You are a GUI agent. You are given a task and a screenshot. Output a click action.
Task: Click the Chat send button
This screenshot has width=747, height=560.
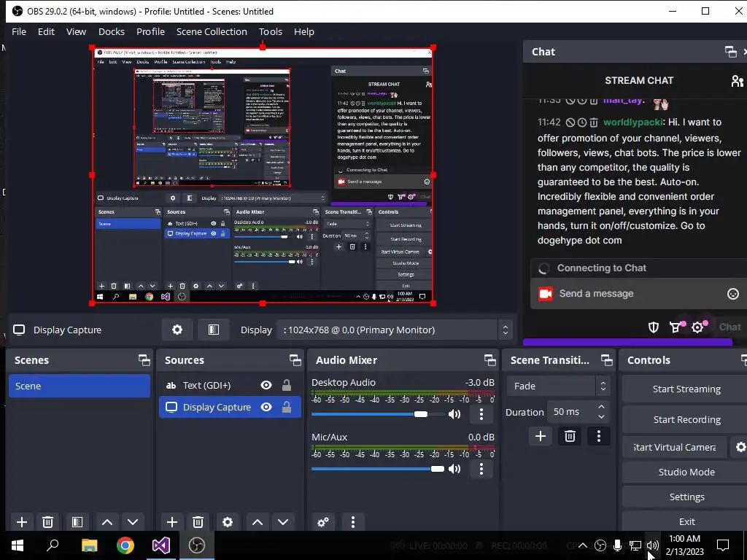[x=729, y=327]
